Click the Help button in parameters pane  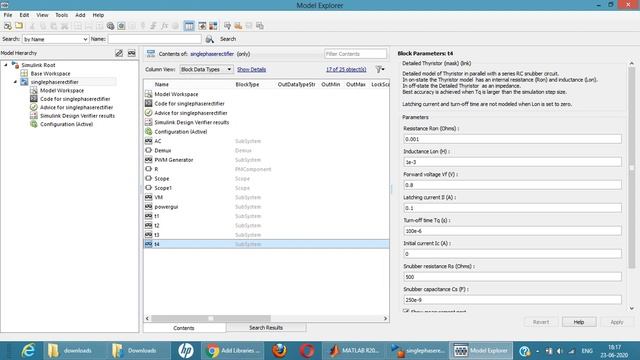pos(579,322)
